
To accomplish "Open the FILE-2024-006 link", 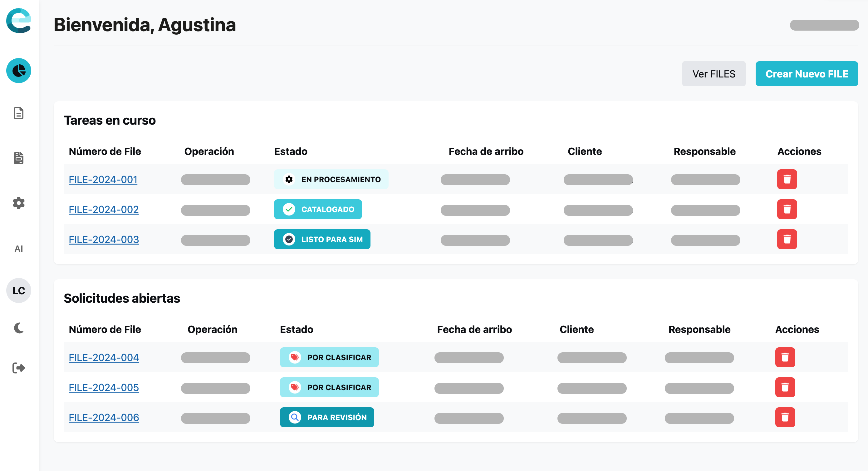I will point(104,417).
